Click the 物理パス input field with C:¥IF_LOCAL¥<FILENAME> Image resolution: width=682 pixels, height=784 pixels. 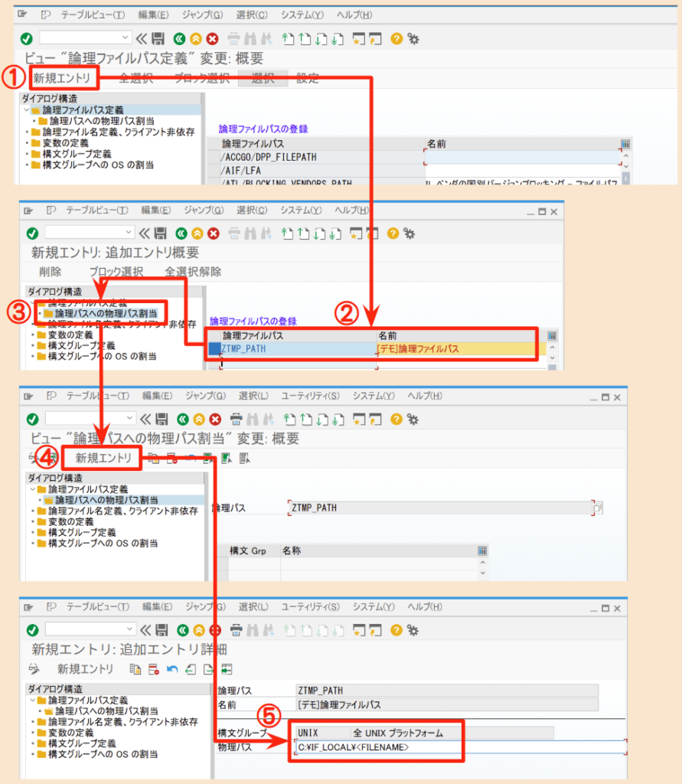pyautogui.click(x=460, y=747)
